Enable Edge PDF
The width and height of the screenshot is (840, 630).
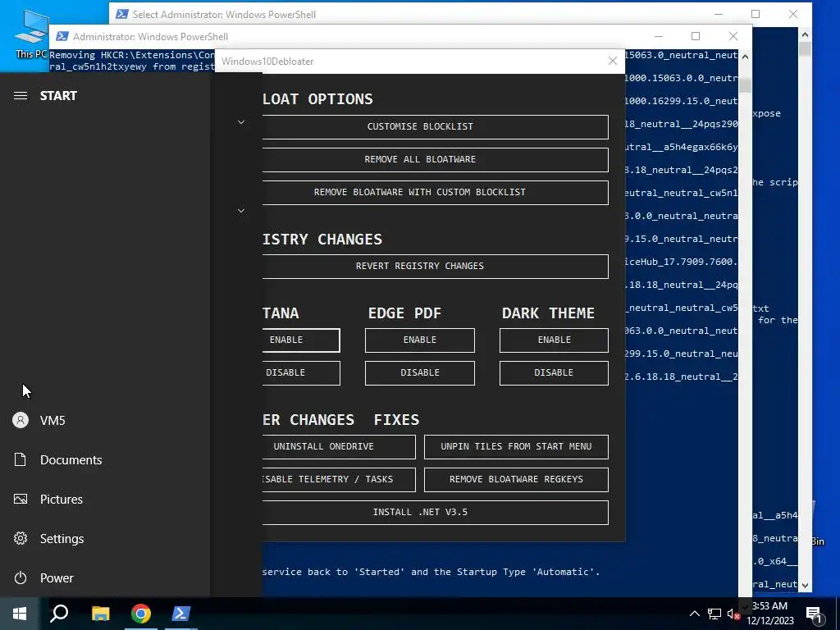click(x=420, y=340)
